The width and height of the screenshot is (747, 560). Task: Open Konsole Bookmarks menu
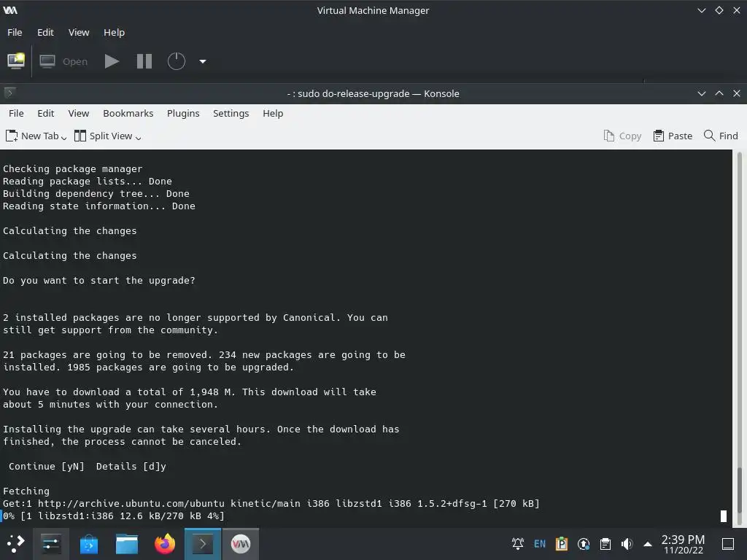[x=128, y=113]
